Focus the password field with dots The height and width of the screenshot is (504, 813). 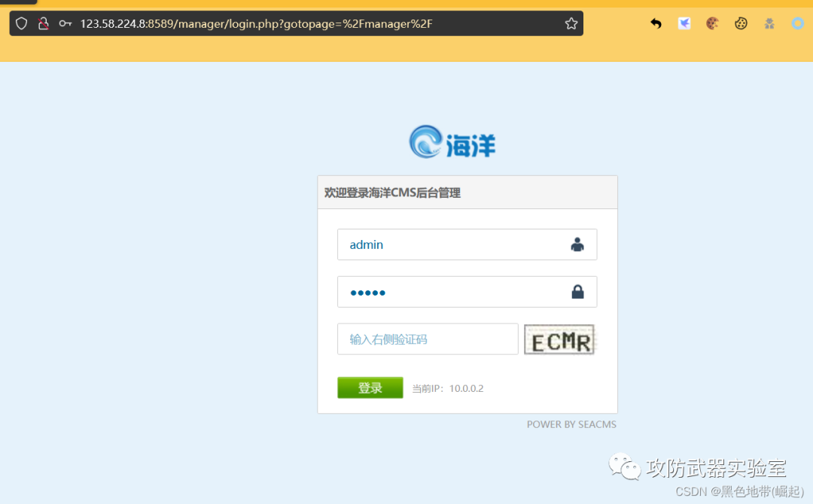pos(467,292)
